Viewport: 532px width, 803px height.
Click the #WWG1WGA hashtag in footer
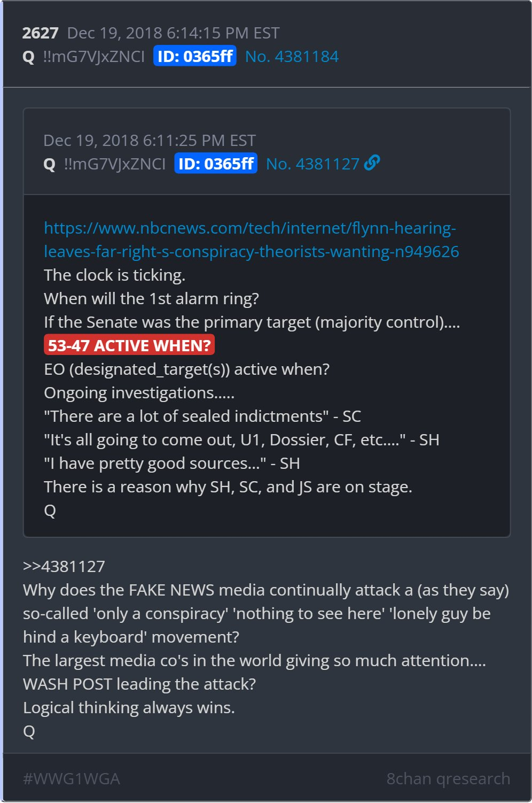(x=72, y=778)
